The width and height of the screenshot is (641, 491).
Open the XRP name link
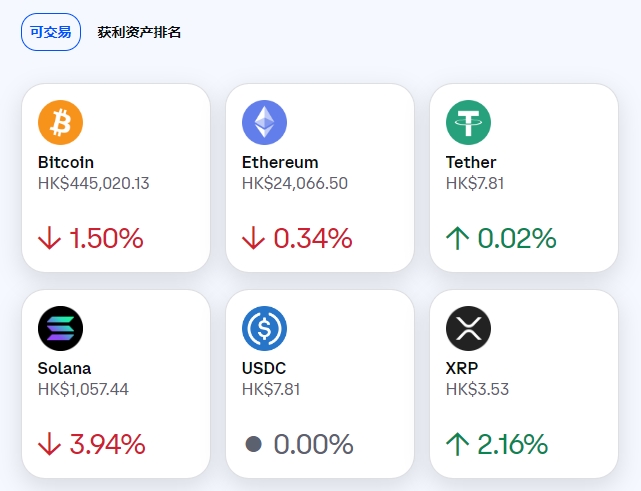click(462, 368)
